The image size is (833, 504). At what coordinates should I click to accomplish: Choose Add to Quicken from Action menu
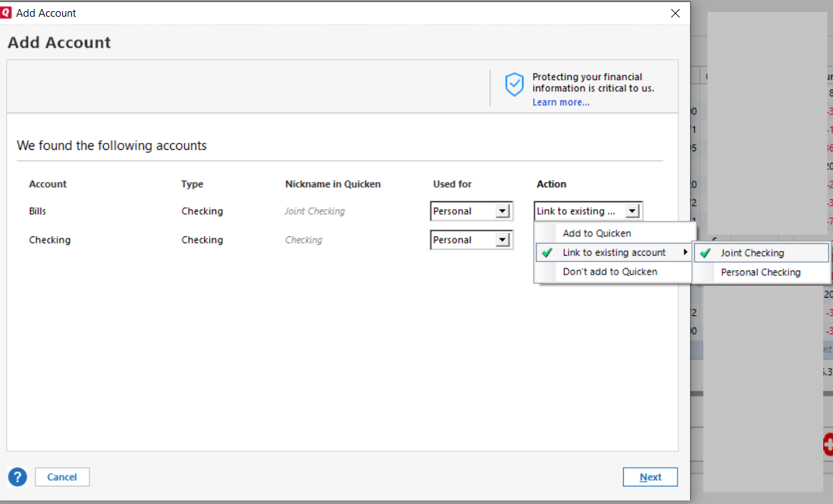pyautogui.click(x=597, y=234)
